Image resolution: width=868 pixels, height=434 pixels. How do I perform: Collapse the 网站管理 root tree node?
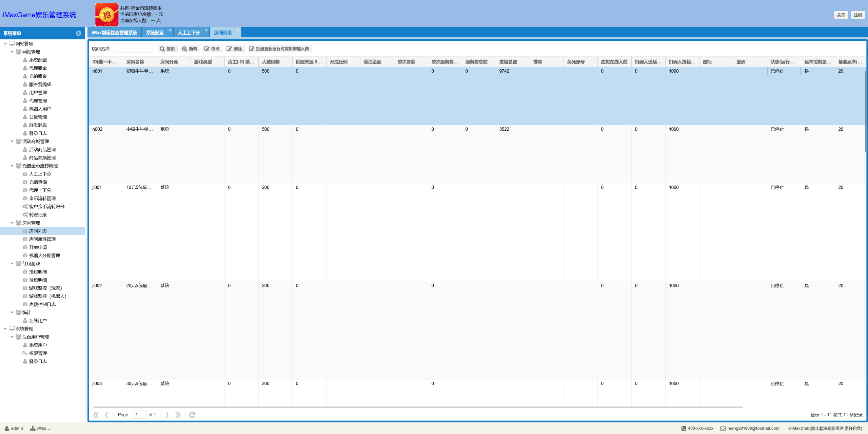pos(5,44)
